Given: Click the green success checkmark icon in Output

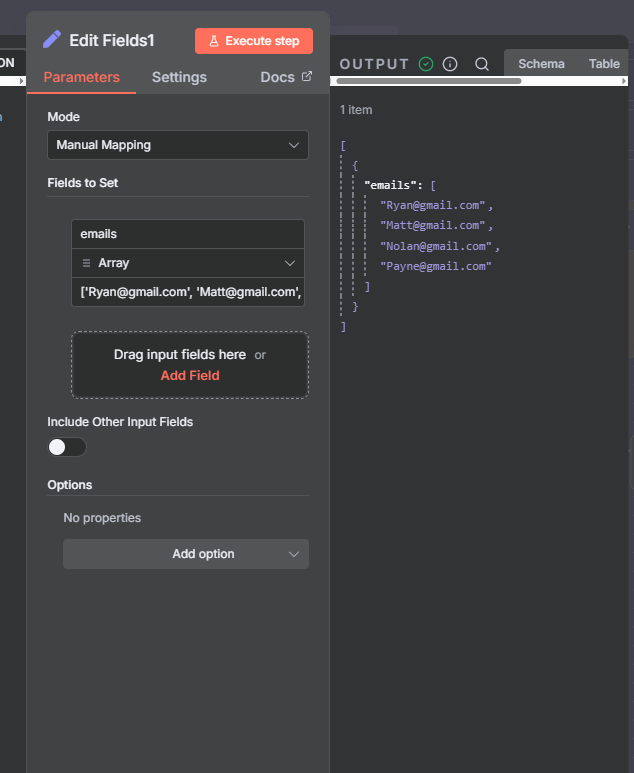Looking at the screenshot, I should (426, 64).
